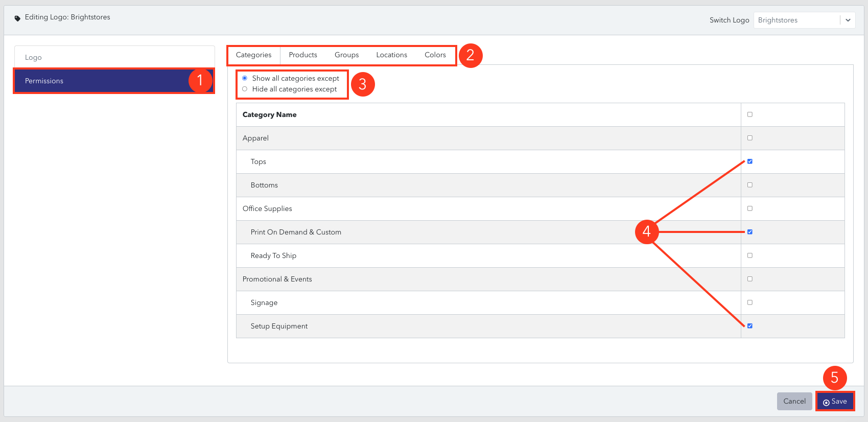Image resolution: width=868 pixels, height=422 pixels.
Task: Check the Signage category checkbox
Action: 750,302
